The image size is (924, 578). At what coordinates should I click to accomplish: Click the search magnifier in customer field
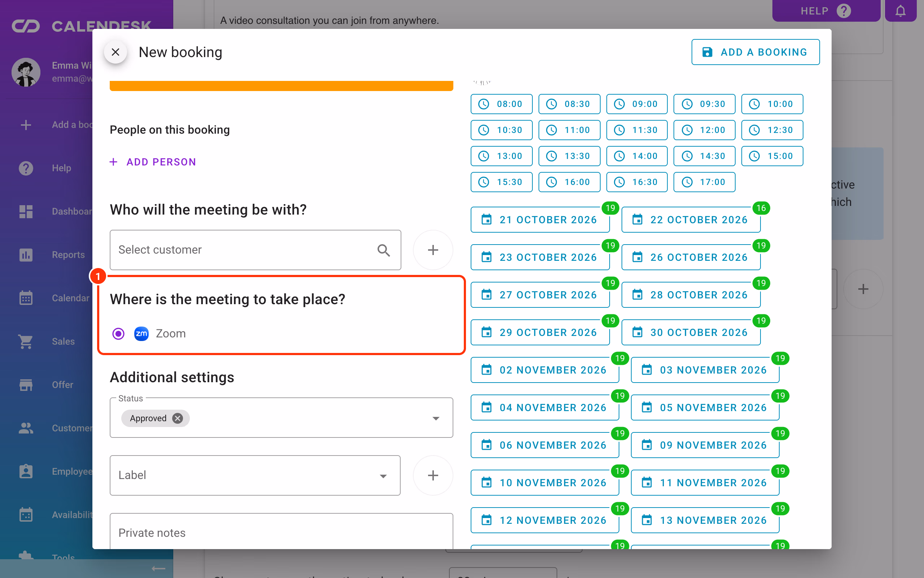(383, 250)
